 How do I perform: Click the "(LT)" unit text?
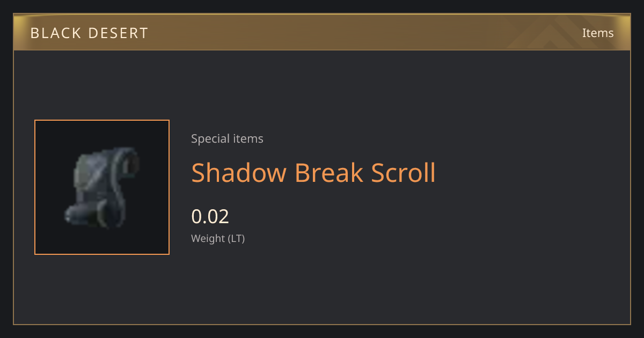(237, 238)
